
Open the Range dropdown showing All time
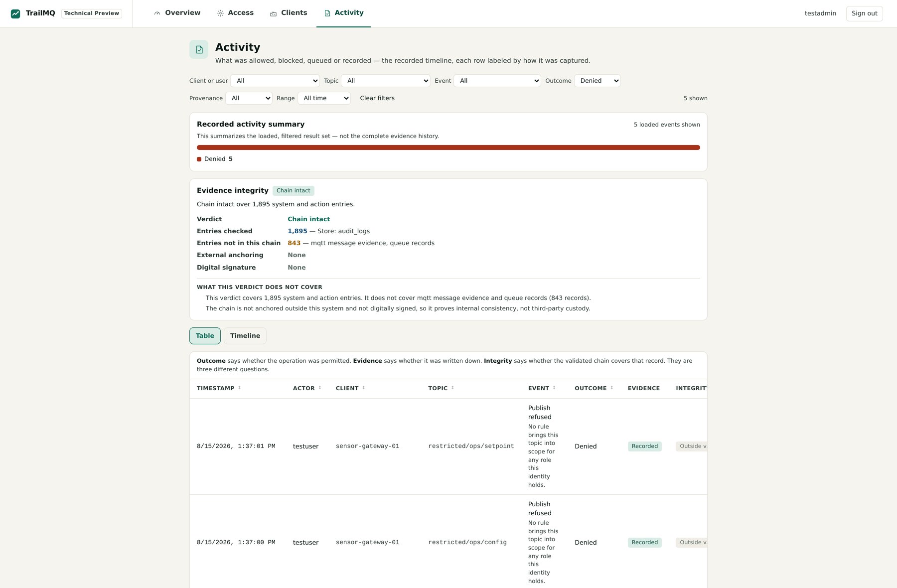[324, 98]
